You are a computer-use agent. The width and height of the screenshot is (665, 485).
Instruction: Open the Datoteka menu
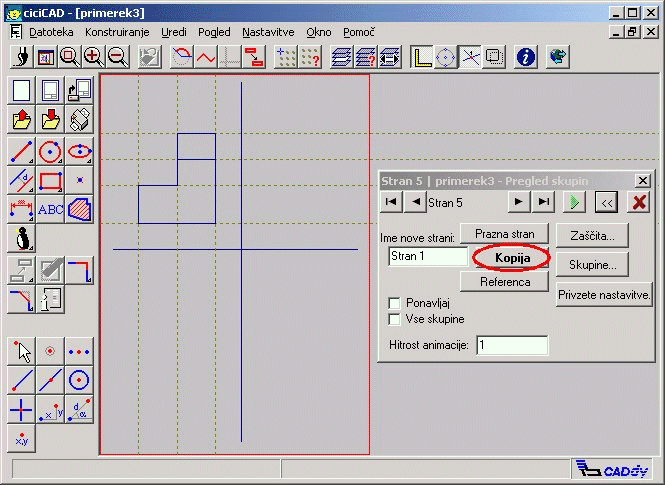[x=51, y=32]
